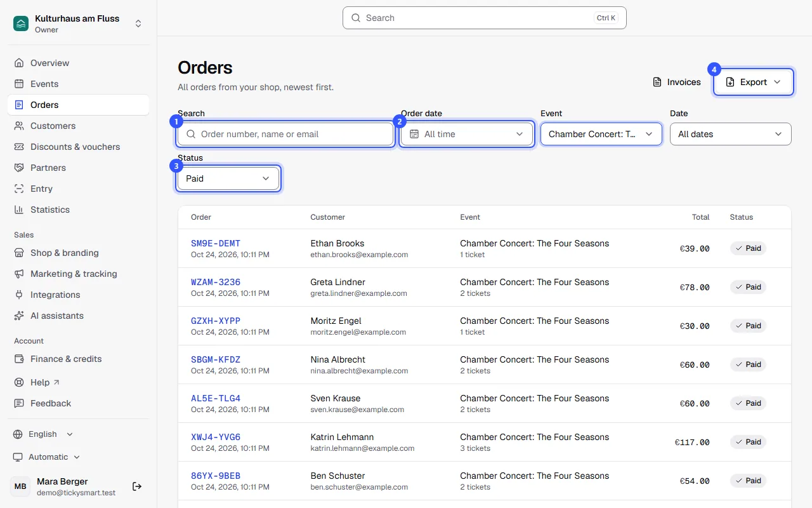Open order WZAM-3236

pyautogui.click(x=216, y=282)
